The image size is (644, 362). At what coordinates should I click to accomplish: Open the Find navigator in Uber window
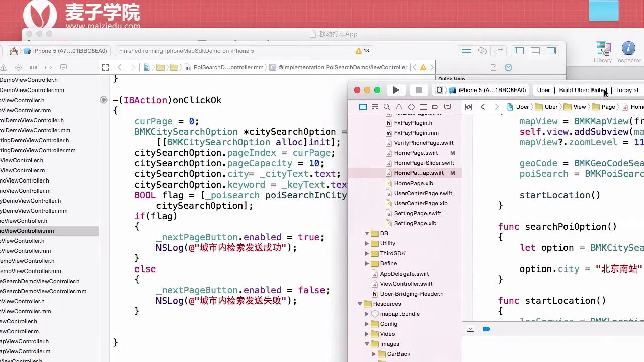tap(387, 107)
